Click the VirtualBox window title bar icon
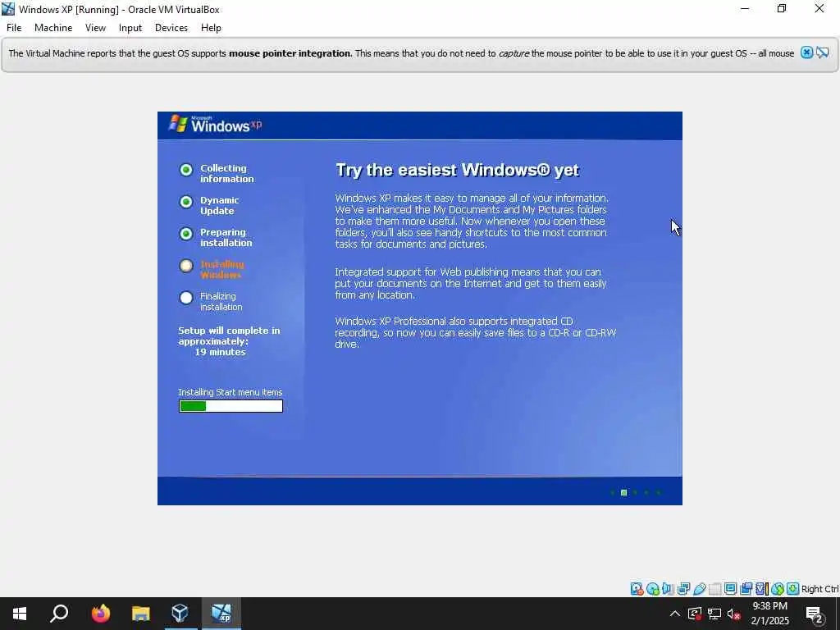 click(8, 9)
